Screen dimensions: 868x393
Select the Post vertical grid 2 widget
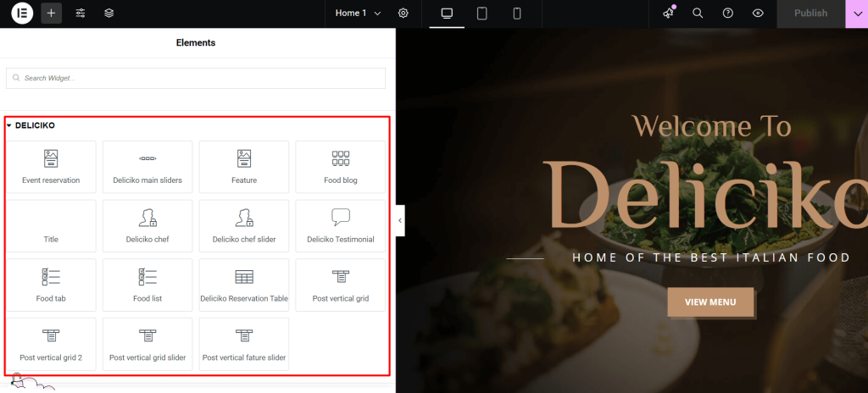[x=51, y=344]
